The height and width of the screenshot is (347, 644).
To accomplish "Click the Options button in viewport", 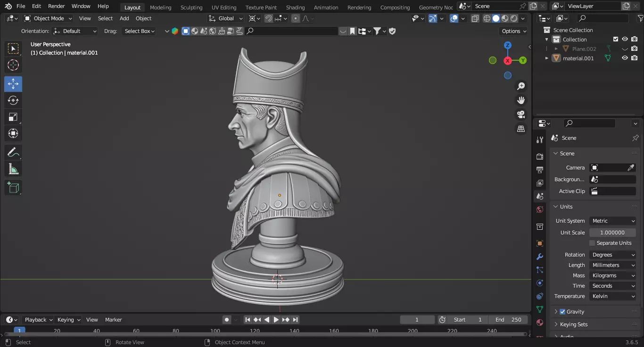I will (x=514, y=31).
